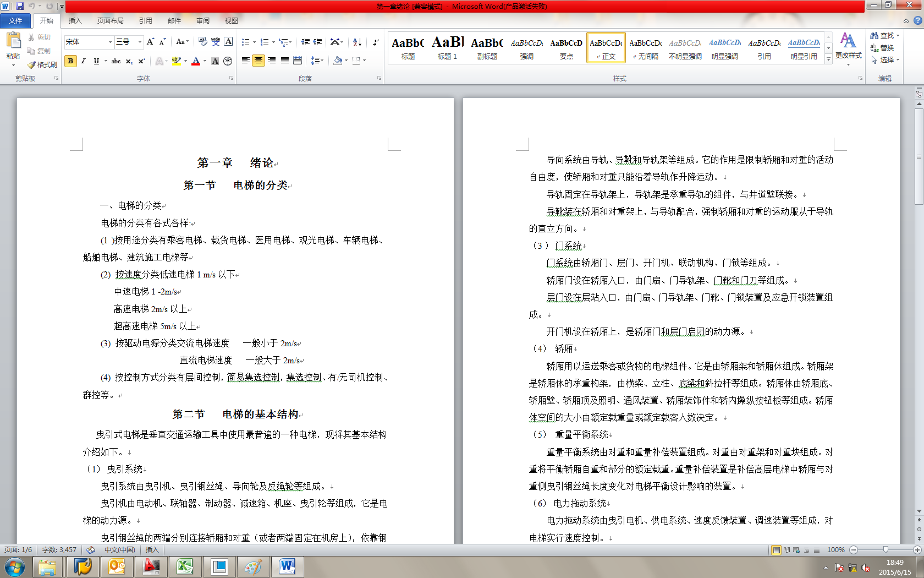Open the numbered list dropdown arrow
The image size is (924, 578).
point(273,42)
